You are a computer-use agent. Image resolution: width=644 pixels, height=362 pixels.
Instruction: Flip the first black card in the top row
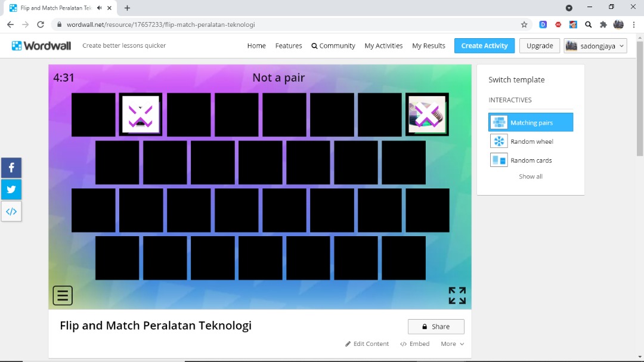pos(94,115)
